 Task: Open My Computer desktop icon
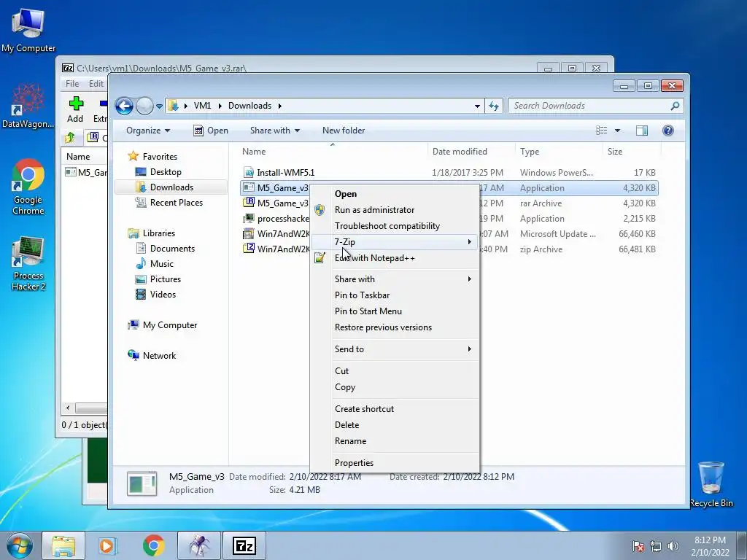click(28, 30)
